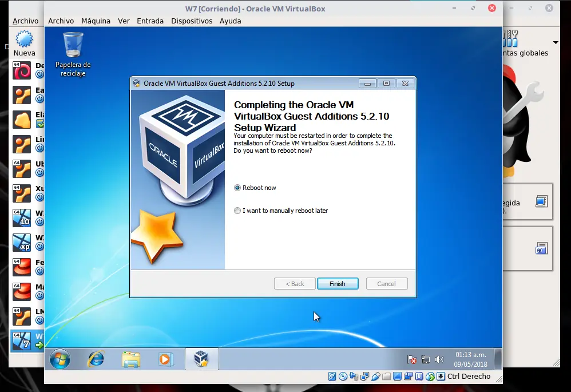Click the Nueva icon in VirtualBox Manager

point(24,39)
